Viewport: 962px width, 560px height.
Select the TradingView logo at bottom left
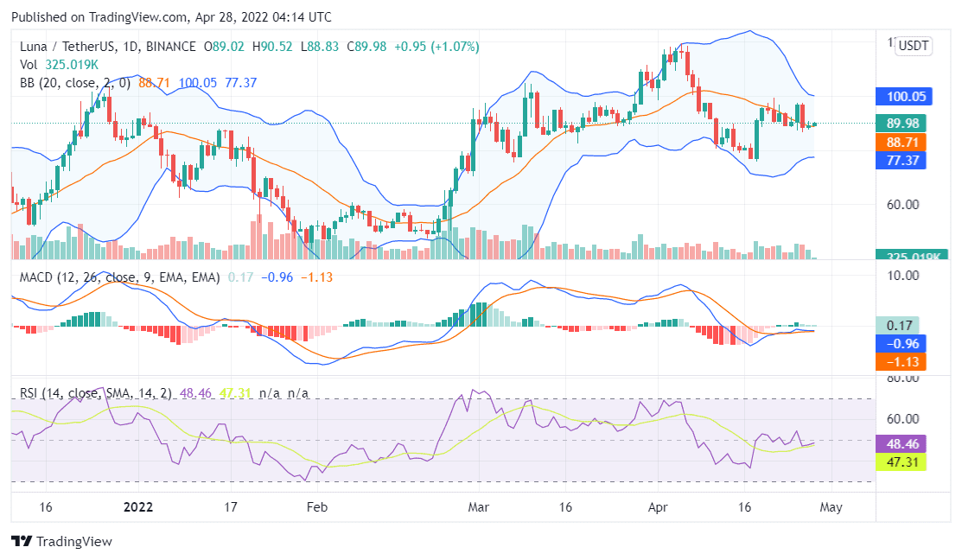pos(19,542)
